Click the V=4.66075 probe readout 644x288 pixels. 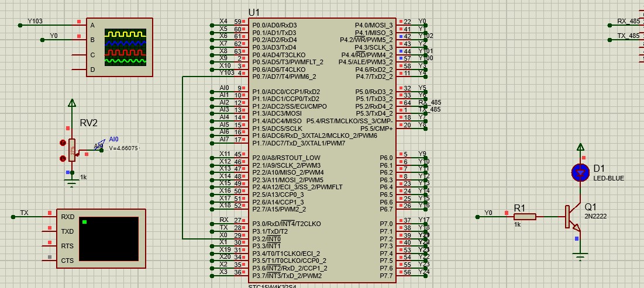(124, 148)
